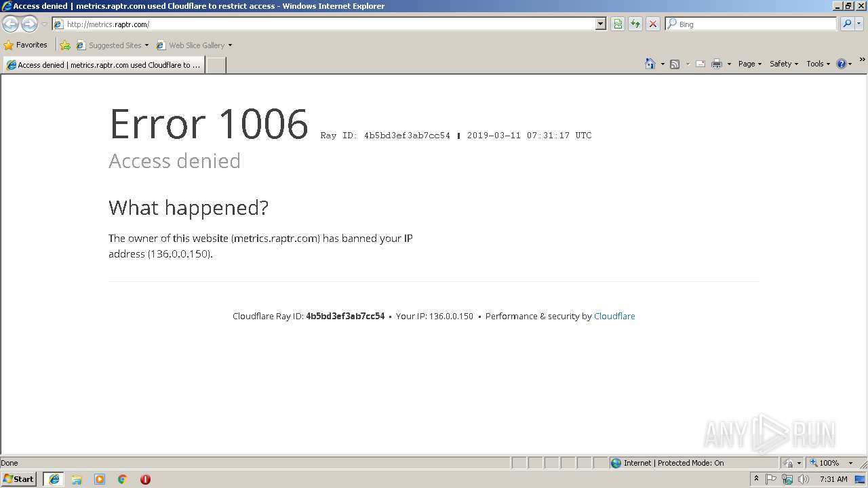Click the Ray ID 4b5bd3ef3ab7cc54 text near heading
The image size is (868, 488).
coord(385,136)
